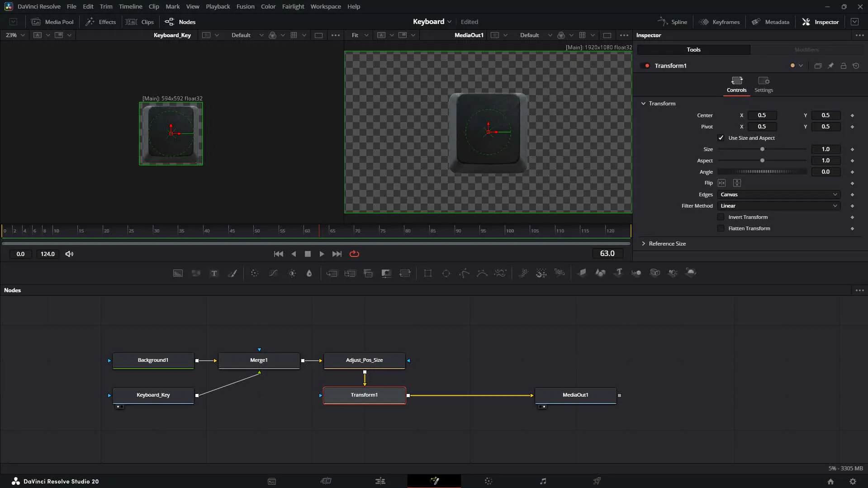Open the Fusion menu
Image resolution: width=868 pixels, height=488 pixels.
245,6
